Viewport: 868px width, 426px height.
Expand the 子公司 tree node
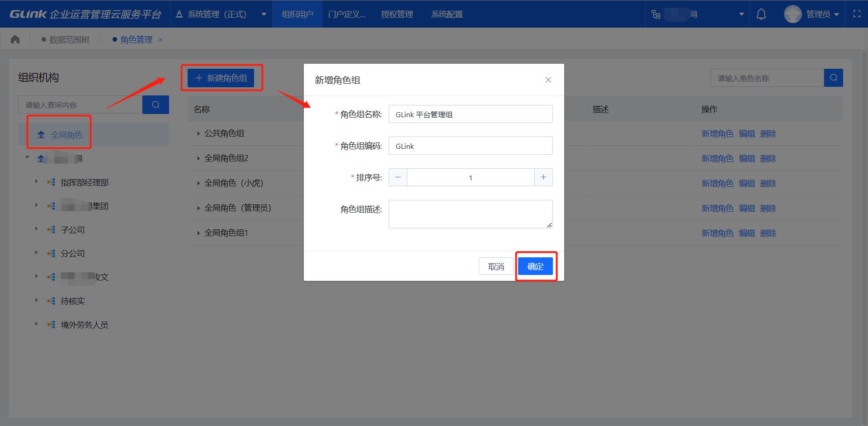tap(37, 229)
